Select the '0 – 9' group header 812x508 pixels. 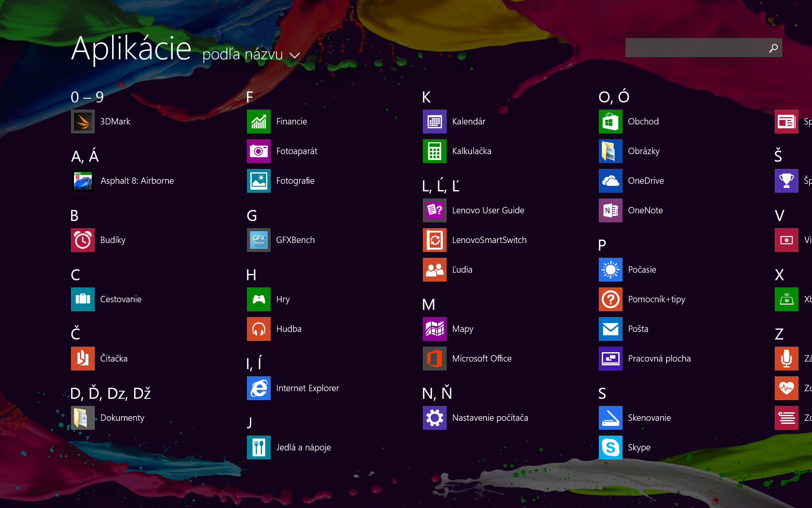pos(87,97)
